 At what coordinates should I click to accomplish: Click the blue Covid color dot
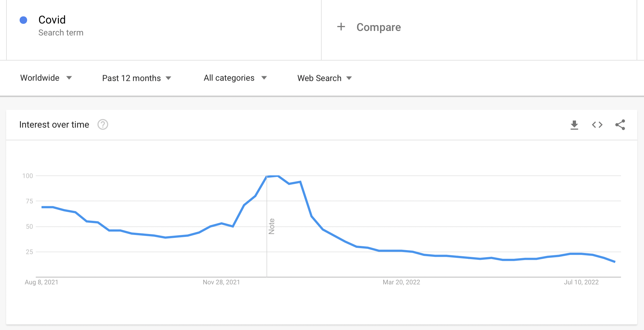23,20
